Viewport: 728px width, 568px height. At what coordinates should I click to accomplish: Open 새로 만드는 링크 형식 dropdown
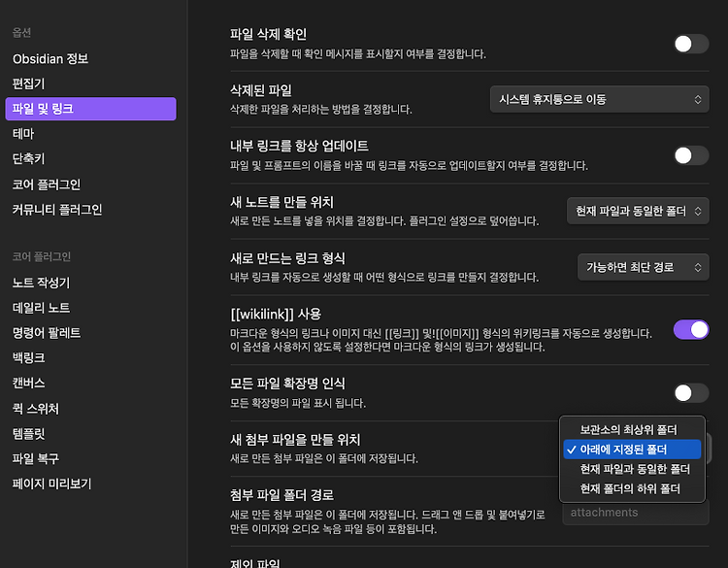pos(643,267)
